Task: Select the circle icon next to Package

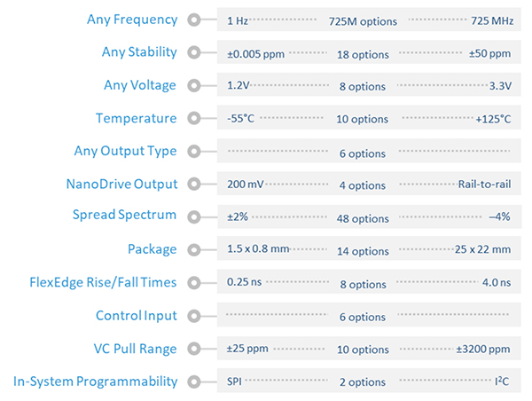Action: point(194,250)
